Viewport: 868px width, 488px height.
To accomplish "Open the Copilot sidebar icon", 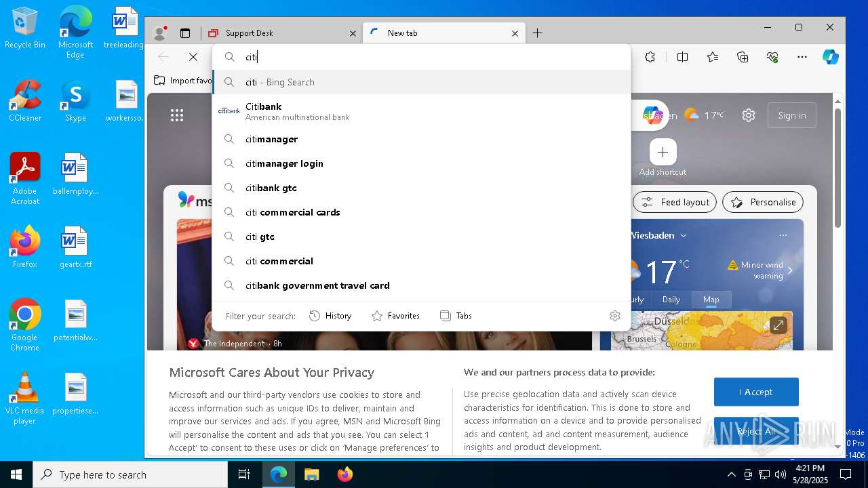I will coord(831,57).
